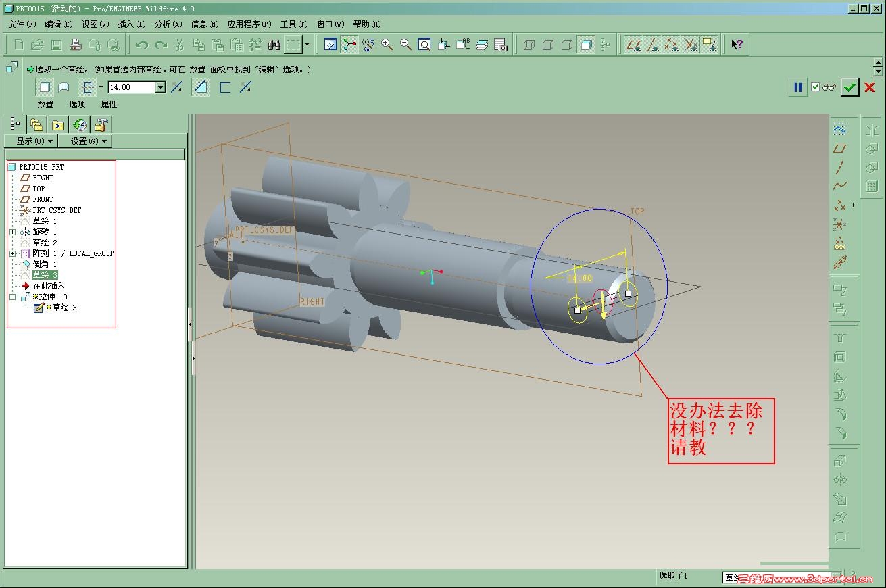This screenshot has height=588, width=886.
Task: Open the Layers icon in toolbar
Action: pyautogui.click(x=482, y=45)
